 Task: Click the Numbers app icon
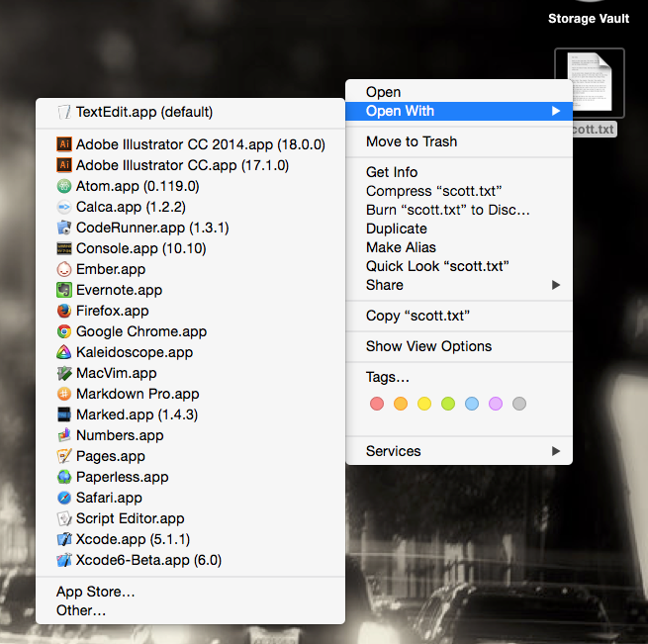[64, 435]
